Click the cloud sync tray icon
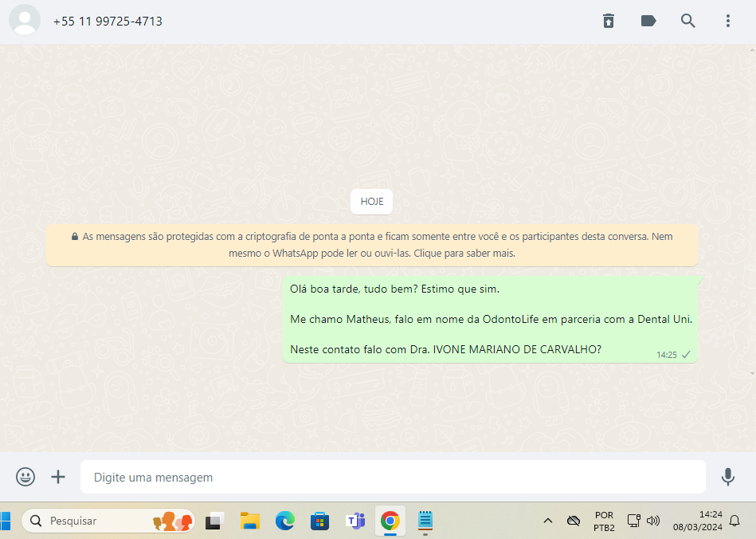Image resolution: width=756 pixels, height=539 pixels. pos(574,521)
